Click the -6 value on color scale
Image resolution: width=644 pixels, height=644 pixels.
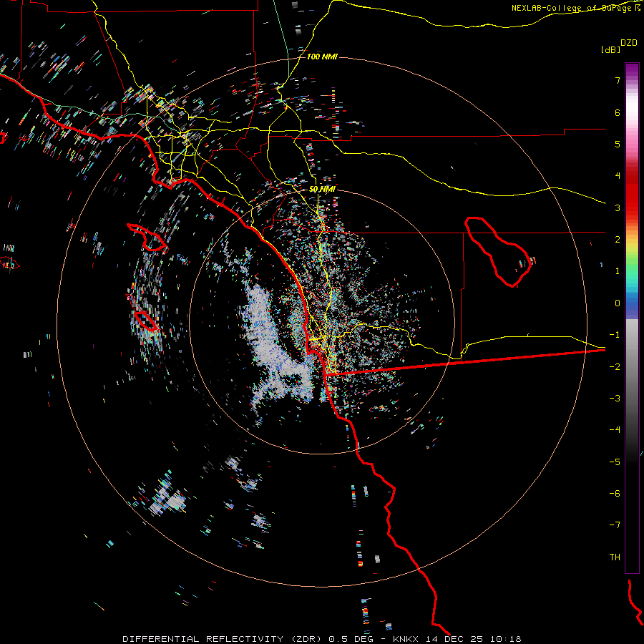pyautogui.click(x=615, y=494)
